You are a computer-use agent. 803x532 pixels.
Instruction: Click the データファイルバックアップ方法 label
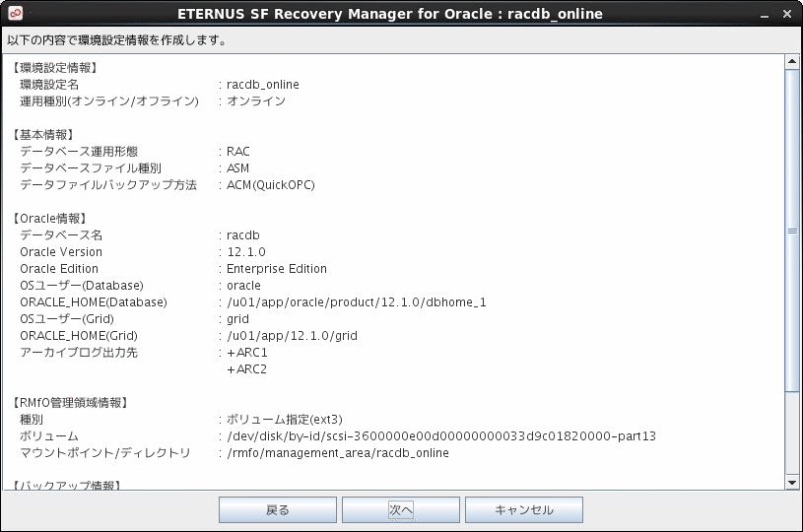click(x=108, y=185)
